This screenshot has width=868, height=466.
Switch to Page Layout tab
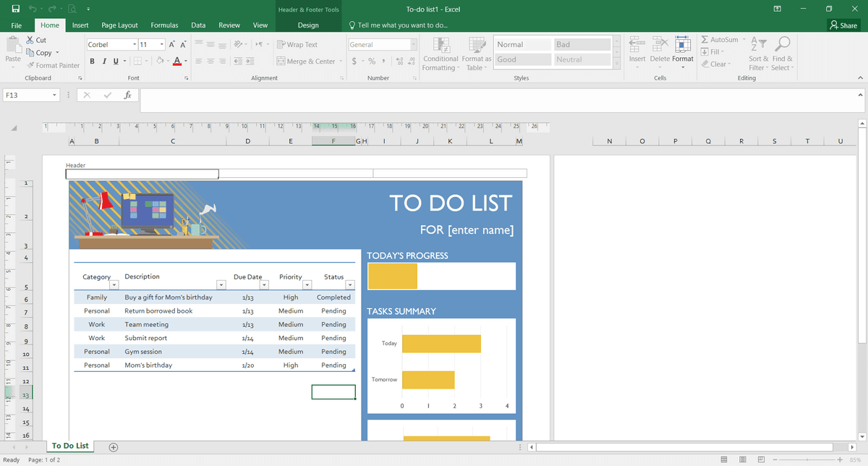[x=119, y=25]
